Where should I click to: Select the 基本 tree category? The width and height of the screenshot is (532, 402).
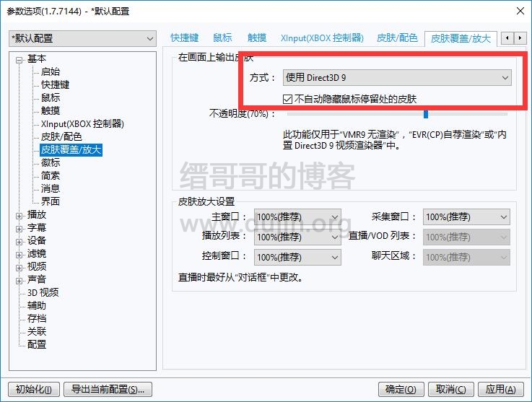coord(37,58)
